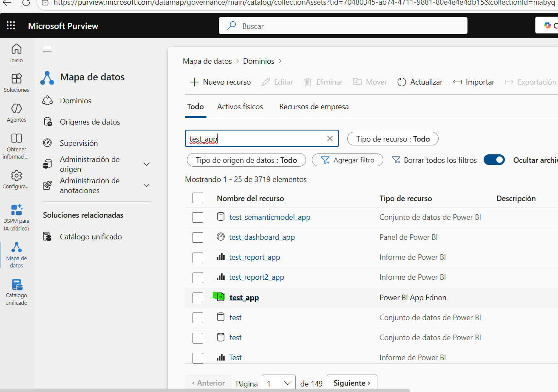Toggle the Ocultar archivados switch
The height and width of the screenshot is (392, 558).
pyautogui.click(x=494, y=160)
